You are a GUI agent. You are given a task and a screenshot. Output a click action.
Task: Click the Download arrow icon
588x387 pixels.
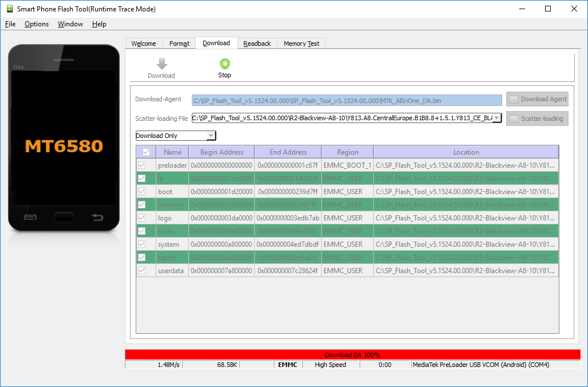click(x=161, y=65)
